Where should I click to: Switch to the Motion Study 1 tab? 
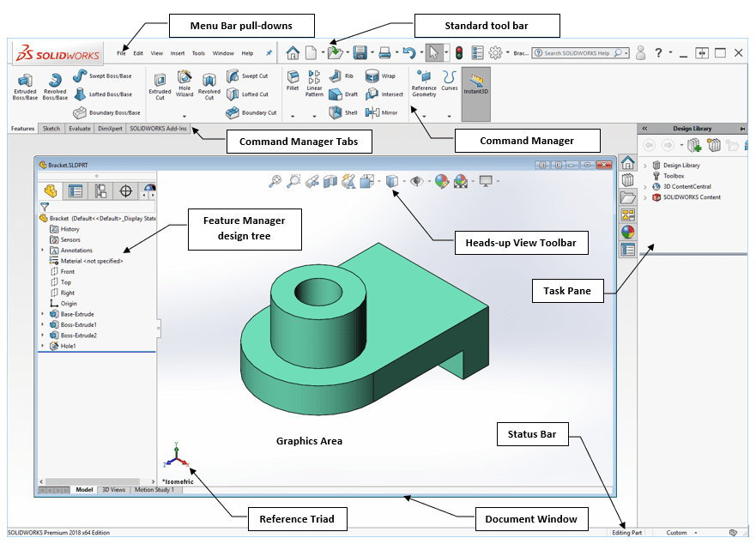tap(154, 490)
